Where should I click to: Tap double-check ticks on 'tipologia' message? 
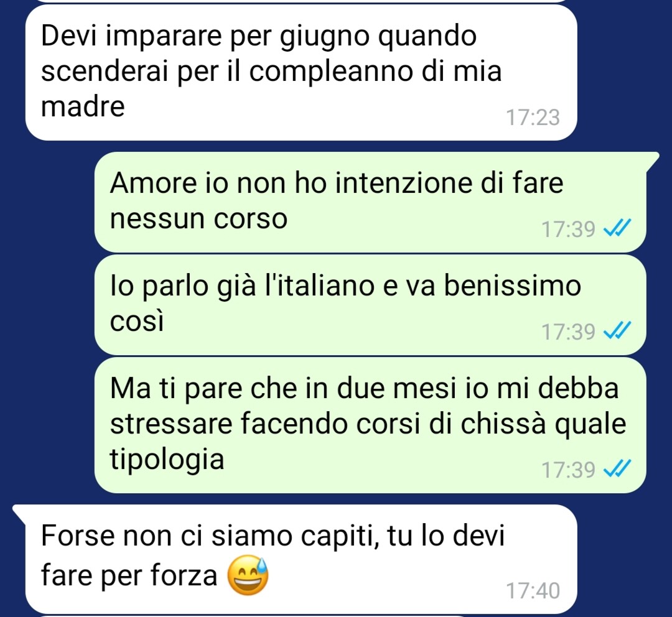(617, 468)
